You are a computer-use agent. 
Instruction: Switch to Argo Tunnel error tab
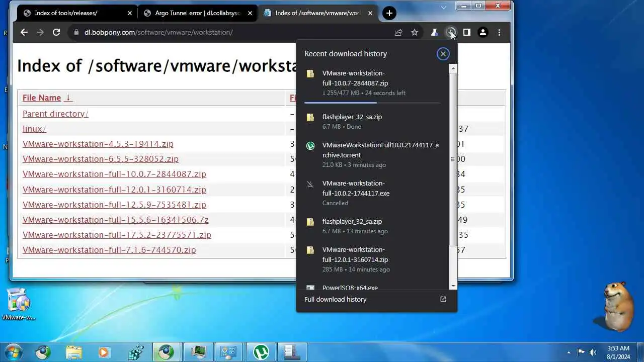(198, 13)
